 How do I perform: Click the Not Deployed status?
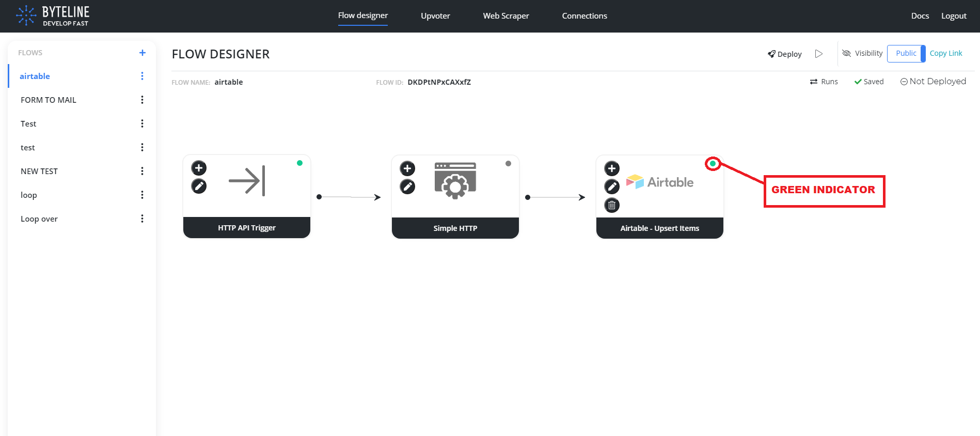pos(933,81)
